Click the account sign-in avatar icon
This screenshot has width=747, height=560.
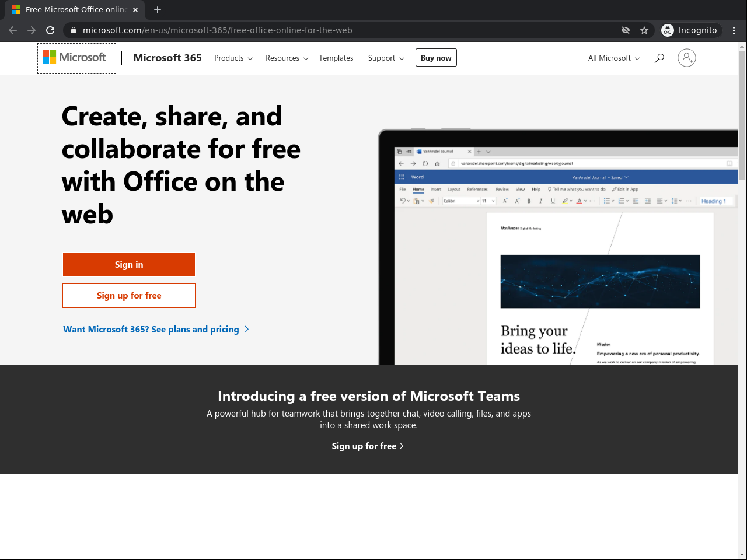click(687, 58)
